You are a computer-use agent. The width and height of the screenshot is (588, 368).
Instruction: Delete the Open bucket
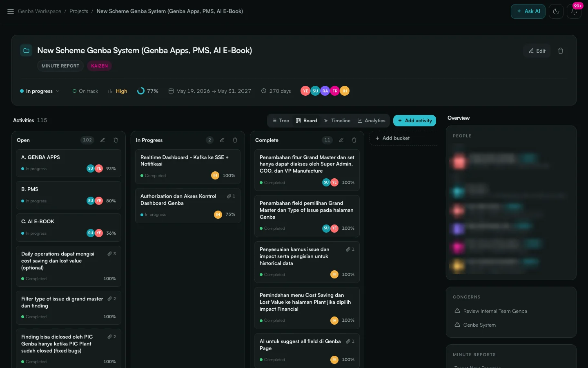(x=116, y=140)
